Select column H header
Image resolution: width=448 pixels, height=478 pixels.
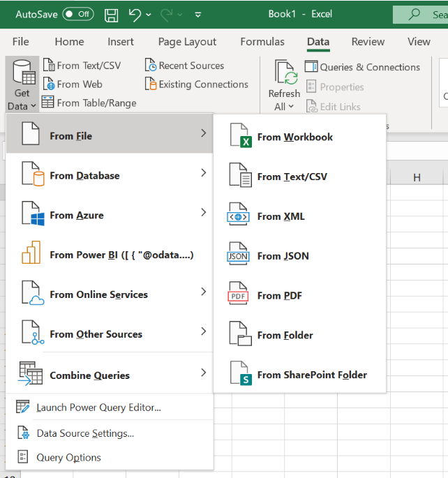coord(417,177)
